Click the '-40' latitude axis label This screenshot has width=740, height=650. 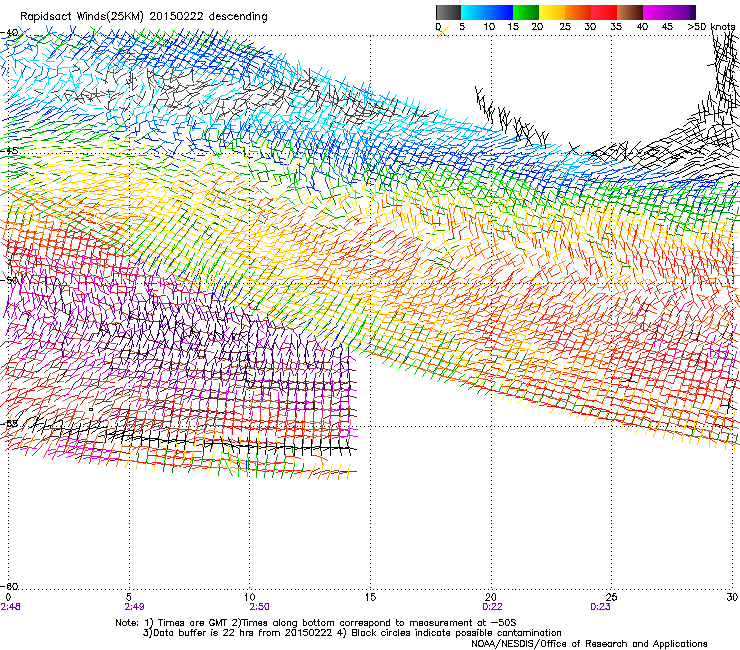[x=10, y=33]
